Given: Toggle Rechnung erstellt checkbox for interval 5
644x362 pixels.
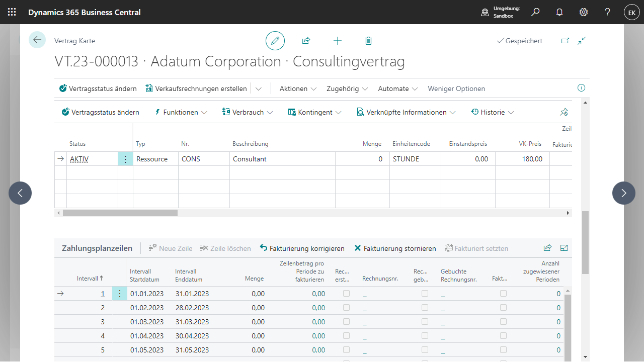Looking at the screenshot, I should (346, 350).
